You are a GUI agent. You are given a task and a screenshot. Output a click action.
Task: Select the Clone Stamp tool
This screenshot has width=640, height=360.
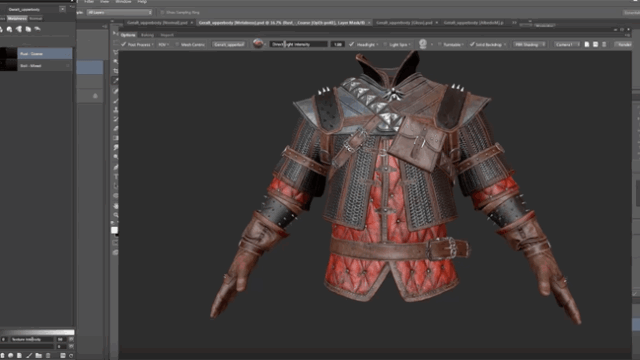(116, 110)
